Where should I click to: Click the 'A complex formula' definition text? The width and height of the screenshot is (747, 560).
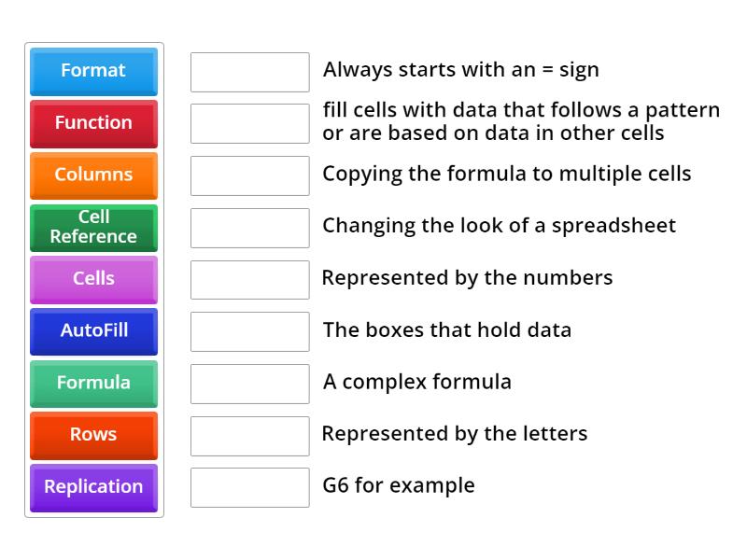pos(416,382)
